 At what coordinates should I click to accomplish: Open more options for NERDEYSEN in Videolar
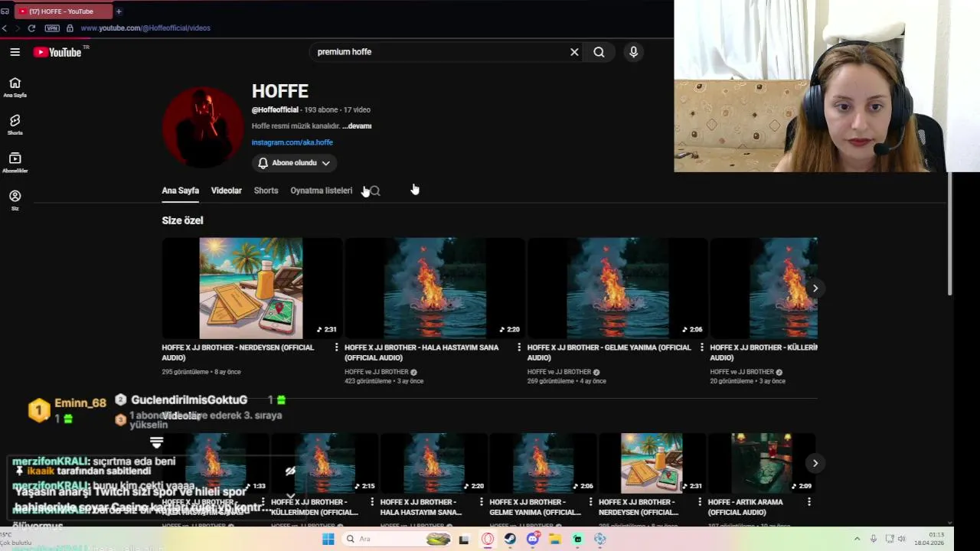(700, 502)
